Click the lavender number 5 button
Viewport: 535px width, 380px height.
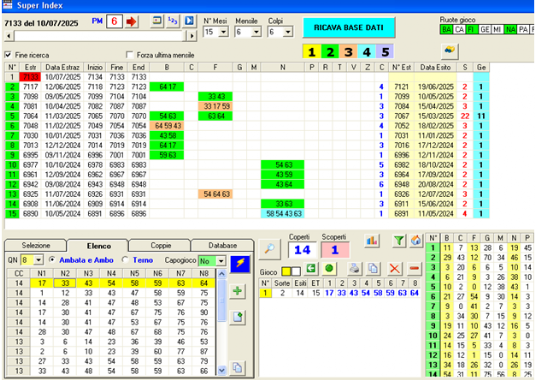pos(385,52)
